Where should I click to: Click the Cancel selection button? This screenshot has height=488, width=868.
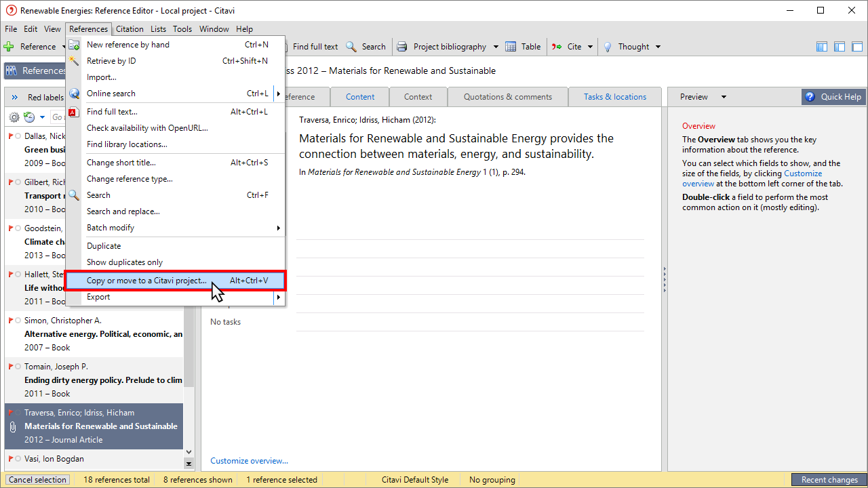(38, 480)
